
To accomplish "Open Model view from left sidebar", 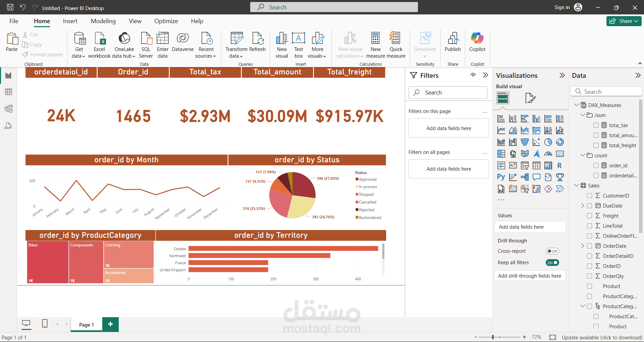I will 8,109.
